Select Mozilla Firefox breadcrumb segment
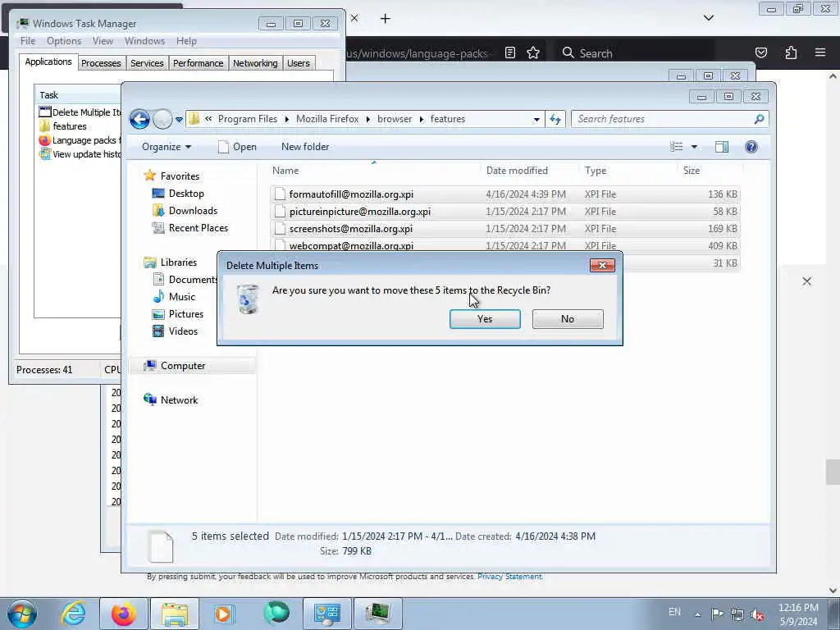The image size is (840, 630). coord(327,119)
